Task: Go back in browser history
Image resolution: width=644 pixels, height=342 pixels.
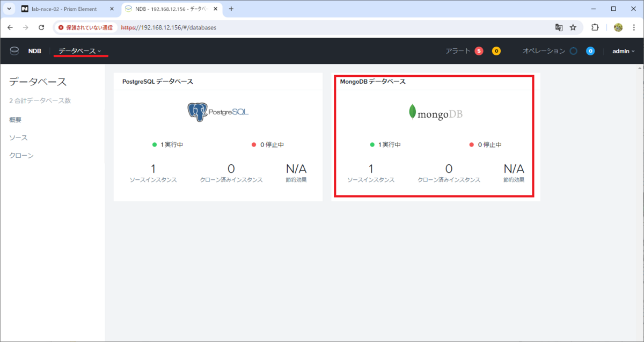Action: (10, 27)
